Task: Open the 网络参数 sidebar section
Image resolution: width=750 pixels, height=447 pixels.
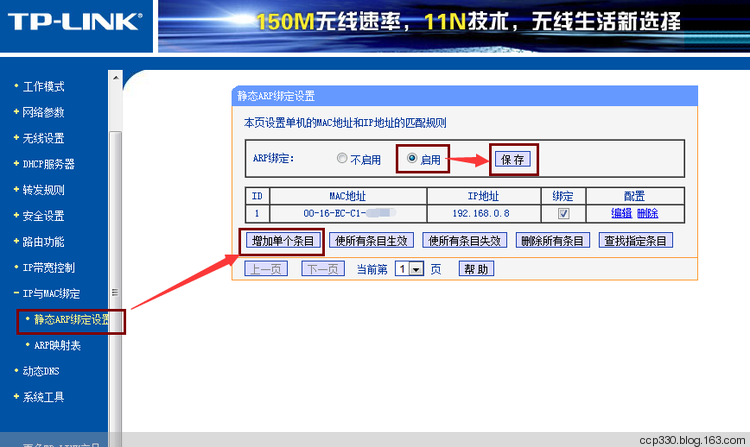Action: point(43,112)
